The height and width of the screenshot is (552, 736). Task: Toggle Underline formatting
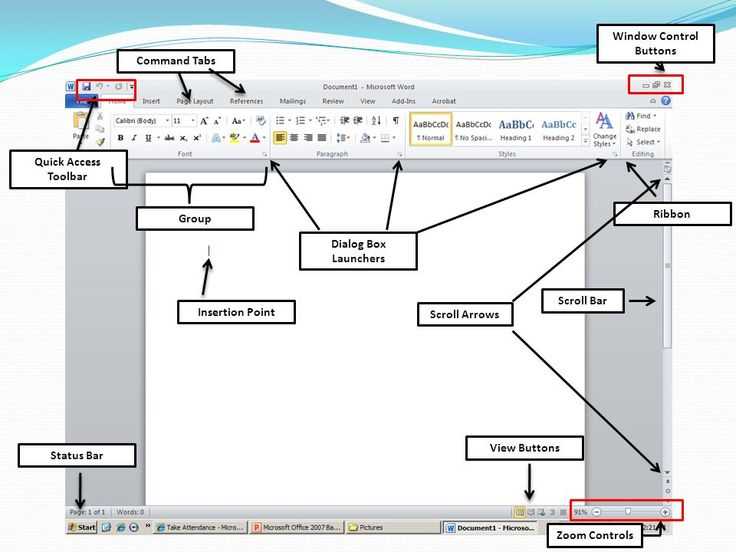pyautogui.click(x=148, y=138)
